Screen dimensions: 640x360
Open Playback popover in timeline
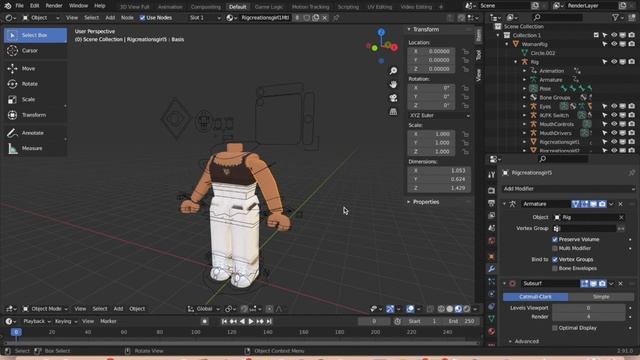pyautogui.click(x=36, y=322)
